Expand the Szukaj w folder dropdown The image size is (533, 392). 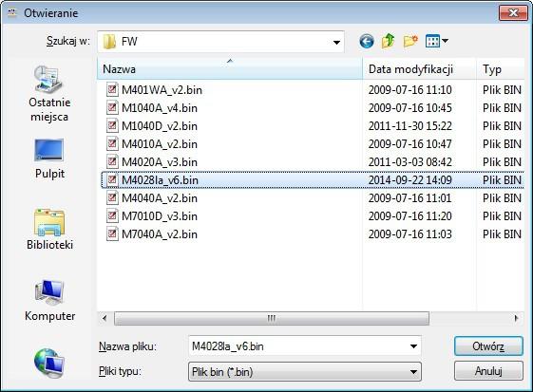[x=336, y=42]
